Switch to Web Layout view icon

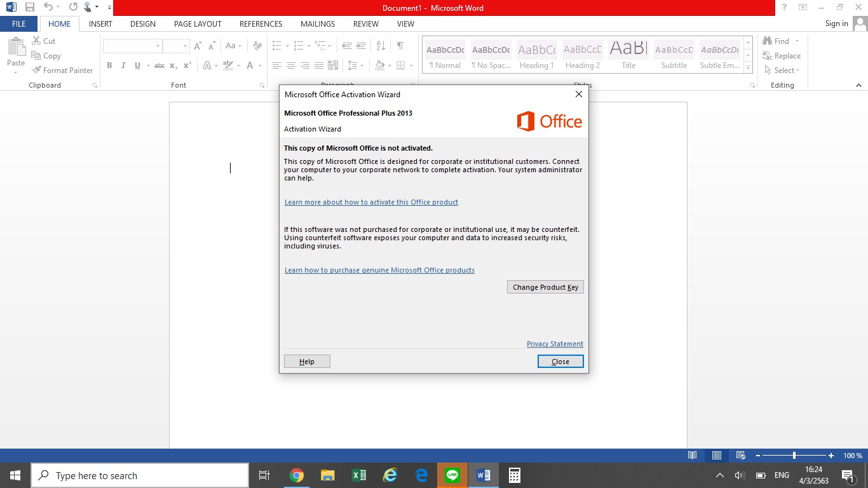740,456
